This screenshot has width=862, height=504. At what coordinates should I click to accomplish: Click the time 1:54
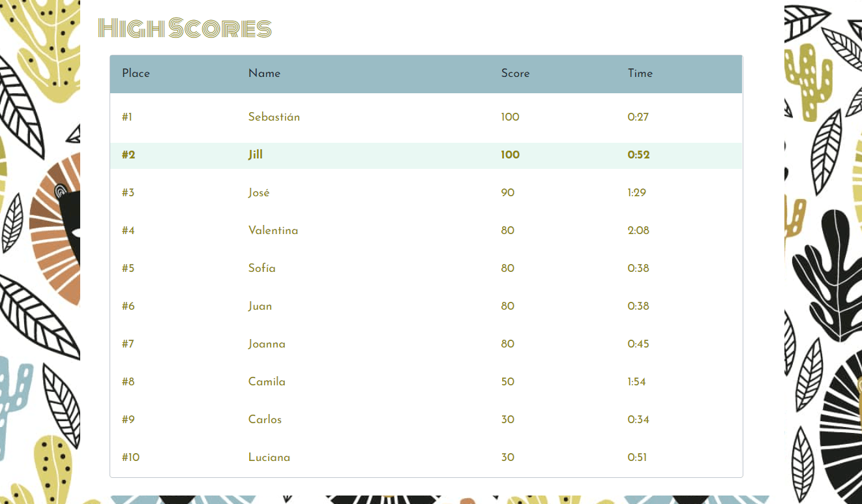click(x=636, y=382)
